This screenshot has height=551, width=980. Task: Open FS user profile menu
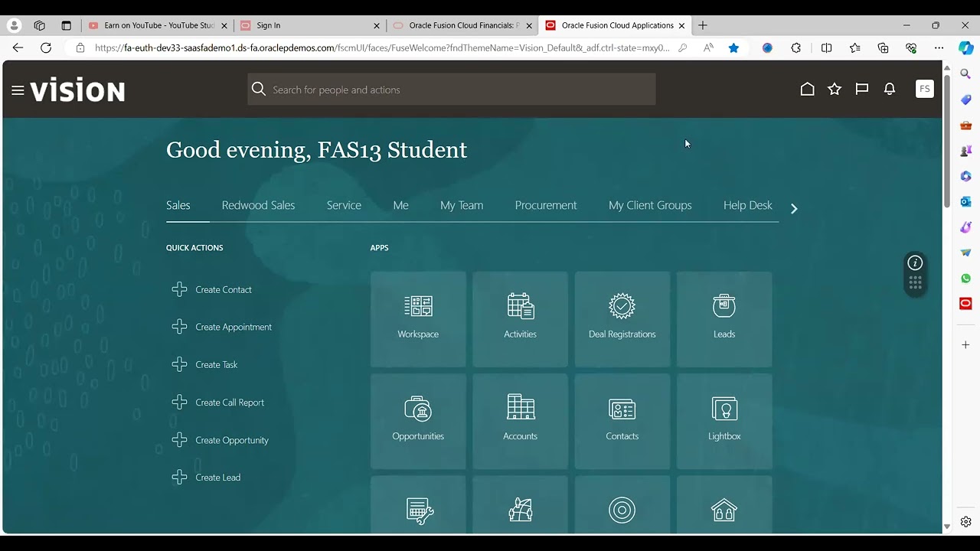pyautogui.click(x=925, y=89)
